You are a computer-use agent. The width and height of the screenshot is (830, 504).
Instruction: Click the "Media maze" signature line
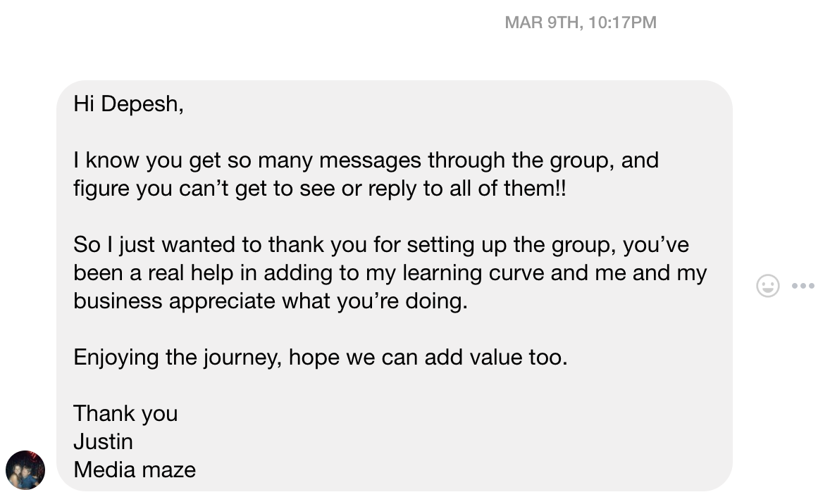[135, 470]
